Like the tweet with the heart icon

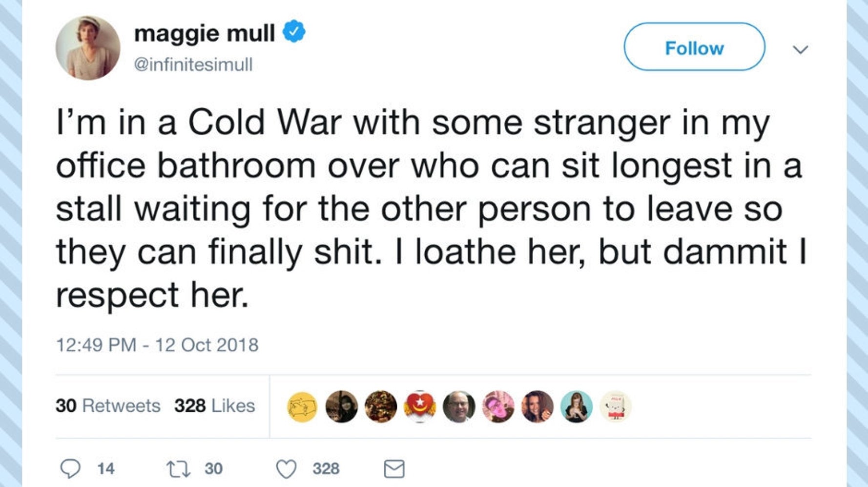(287, 469)
